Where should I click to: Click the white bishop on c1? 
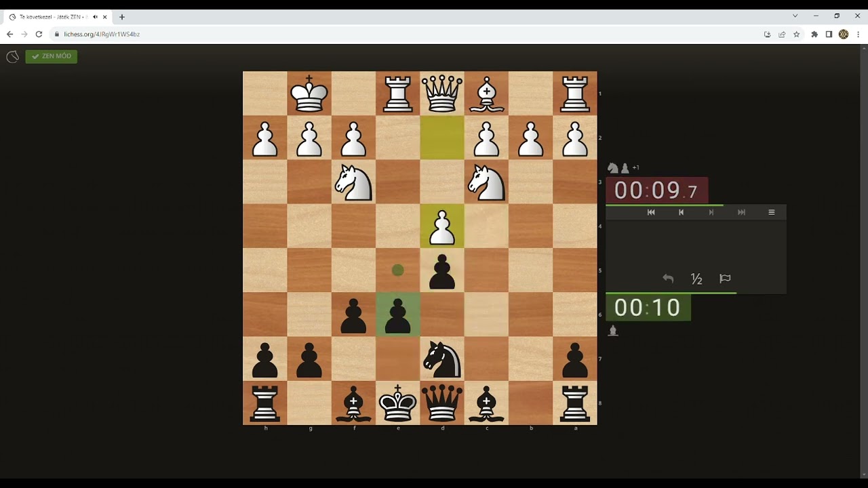coord(486,94)
